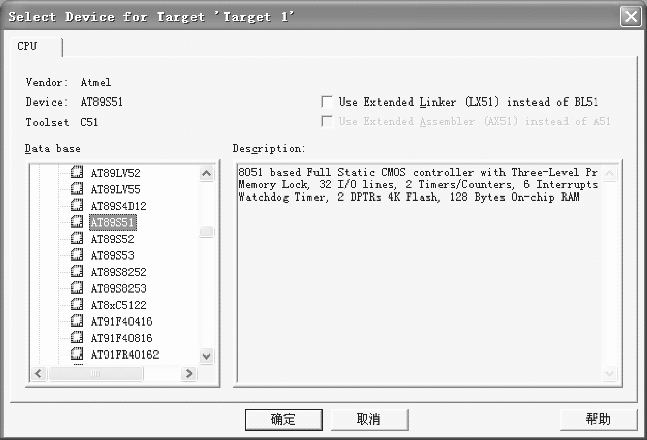647x440 pixels.
Task: Enable Use Extended Linker (LX51) checkbox
Action: (x=327, y=102)
